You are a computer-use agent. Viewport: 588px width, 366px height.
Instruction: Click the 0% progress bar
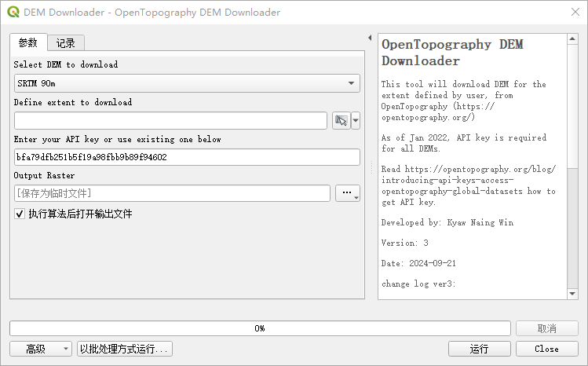260,328
